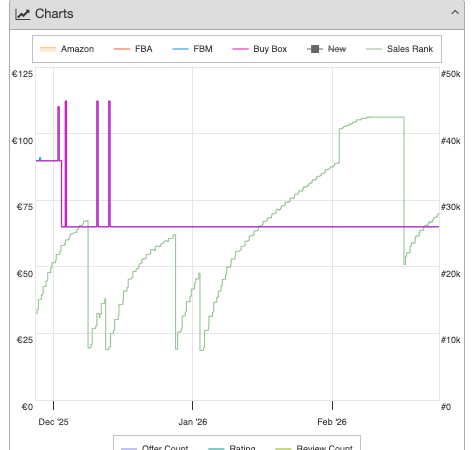
Task: Click the Amazon orange color swatch
Action: point(48,49)
